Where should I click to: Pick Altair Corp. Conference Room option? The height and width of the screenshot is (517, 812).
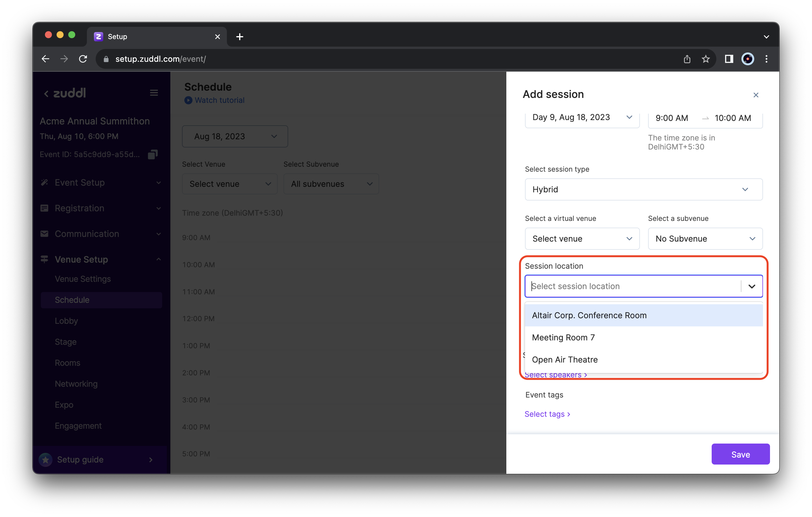pos(589,315)
